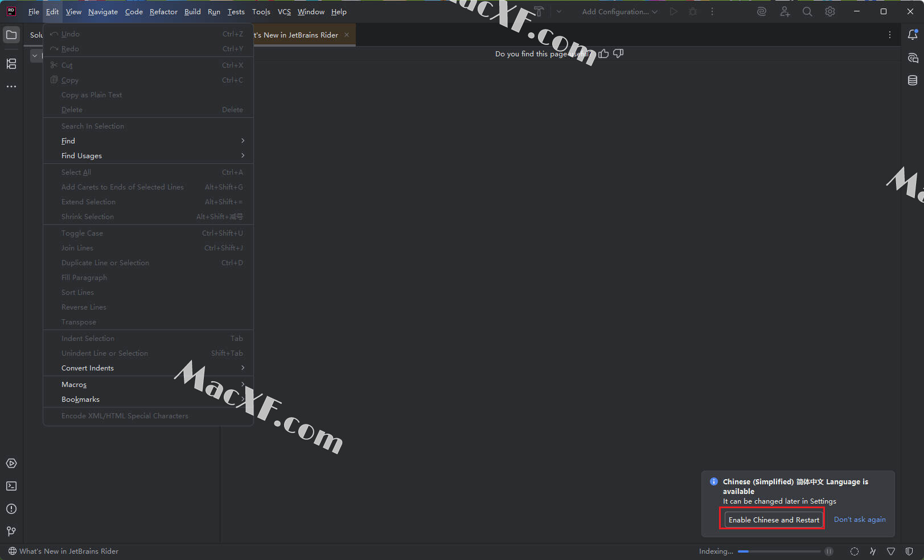Pause the indexing process

(829, 551)
